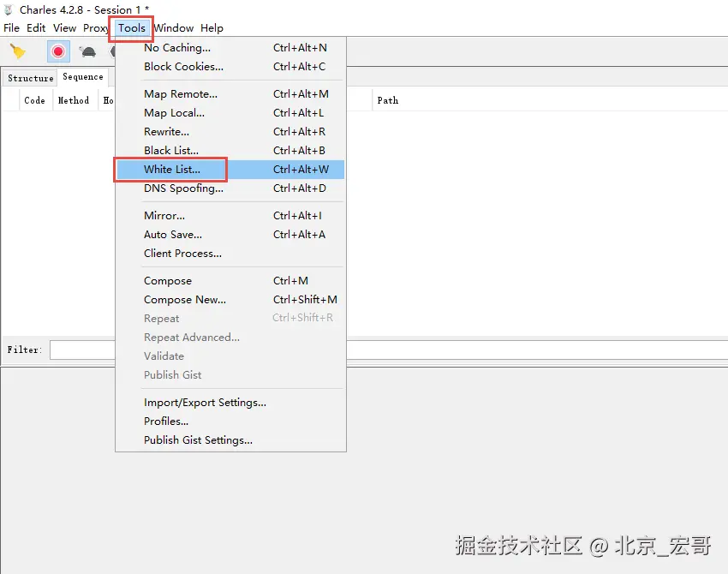
Task: Choose Compose New... from Tools menu
Action: click(x=230, y=300)
